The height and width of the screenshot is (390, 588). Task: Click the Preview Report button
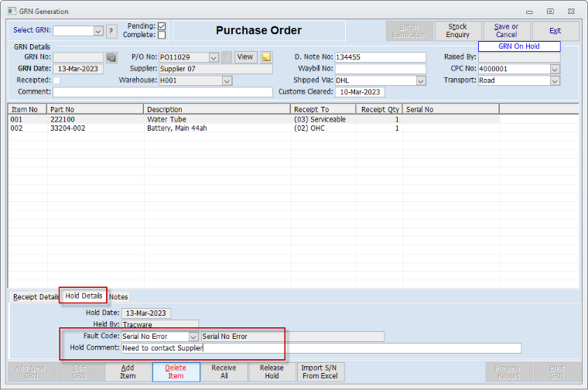[x=509, y=372]
